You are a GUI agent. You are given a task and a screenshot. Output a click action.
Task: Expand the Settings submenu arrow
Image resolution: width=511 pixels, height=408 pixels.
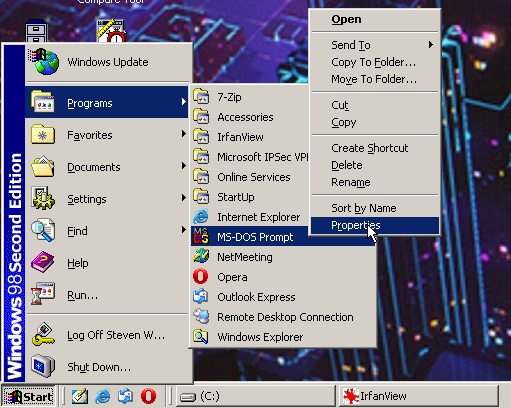point(183,198)
